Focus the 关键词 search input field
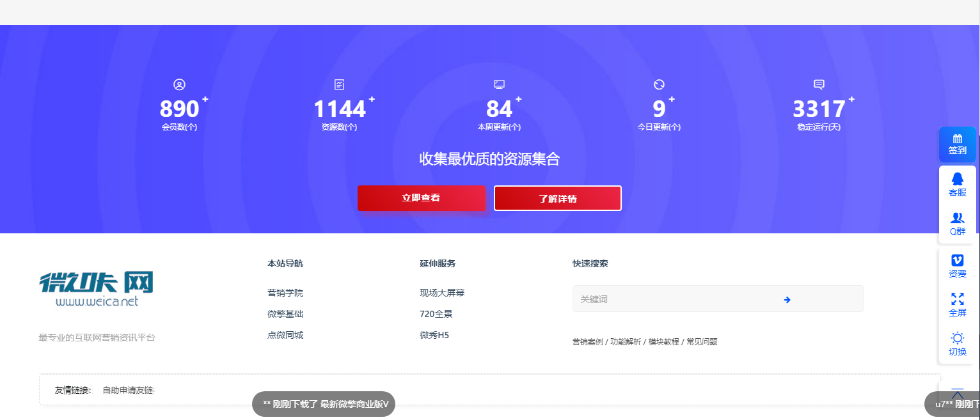The image size is (980, 420). point(672,299)
